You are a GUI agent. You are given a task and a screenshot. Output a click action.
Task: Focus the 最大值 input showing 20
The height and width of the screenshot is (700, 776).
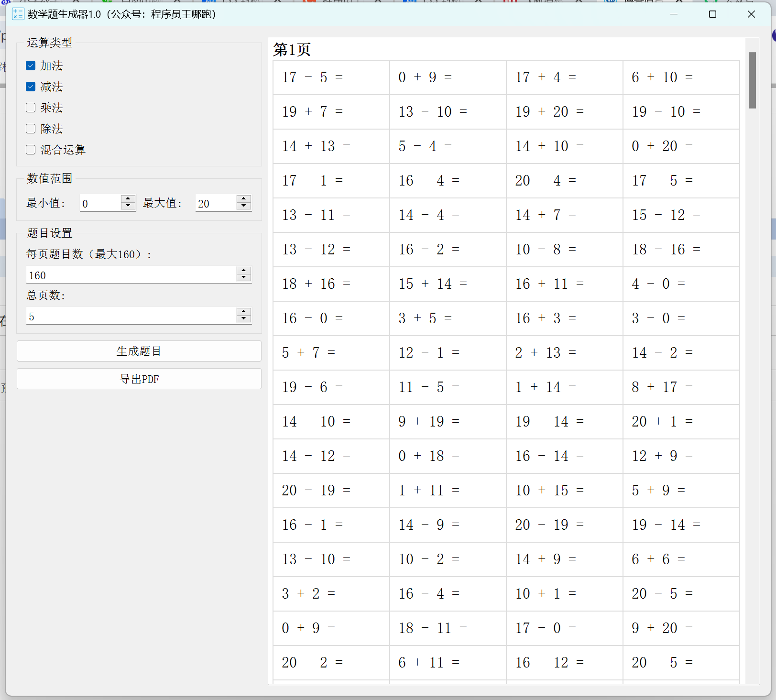(x=216, y=203)
